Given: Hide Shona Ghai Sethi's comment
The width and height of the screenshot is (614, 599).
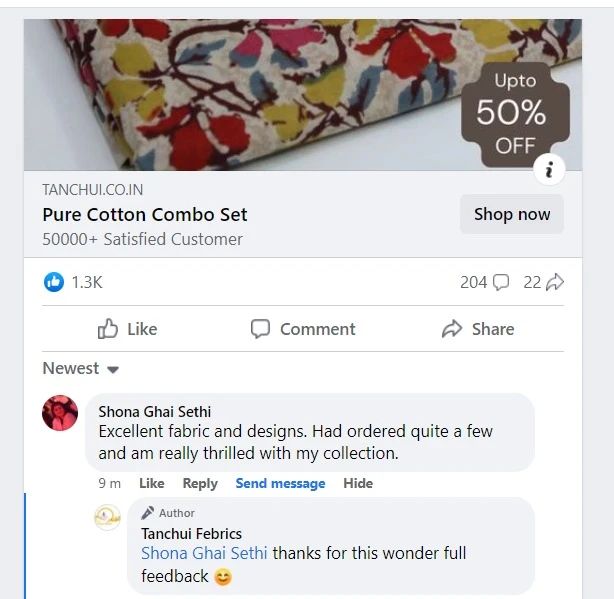Looking at the screenshot, I should point(358,483).
